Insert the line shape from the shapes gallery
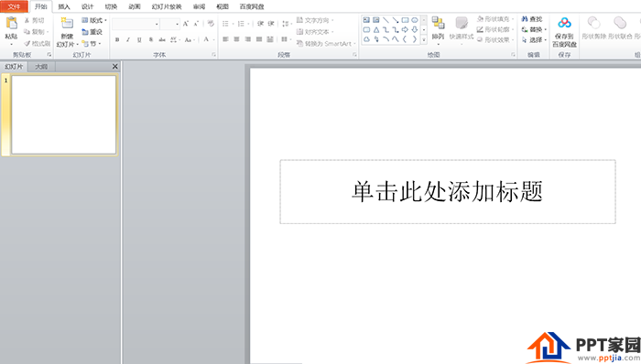The width and height of the screenshot is (641, 364). [x=386, y=20]
